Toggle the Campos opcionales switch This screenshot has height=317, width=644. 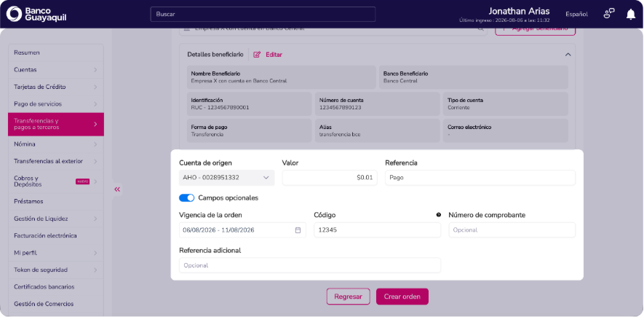[x=186, y=197]
